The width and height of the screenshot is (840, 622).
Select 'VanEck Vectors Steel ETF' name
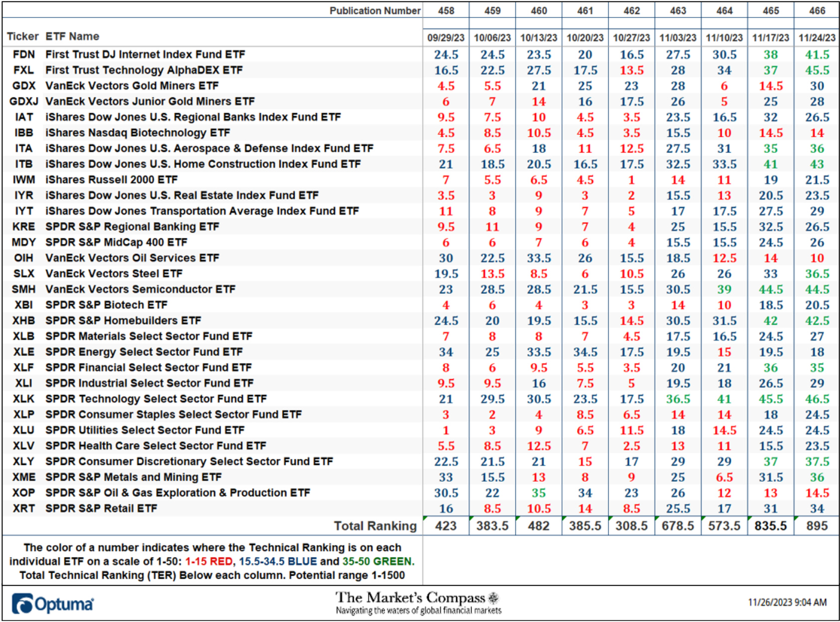click(x=114, y=273)
